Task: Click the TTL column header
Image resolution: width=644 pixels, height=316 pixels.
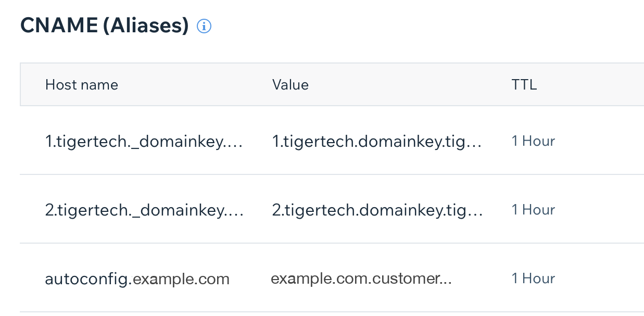Action: (524, 85)
